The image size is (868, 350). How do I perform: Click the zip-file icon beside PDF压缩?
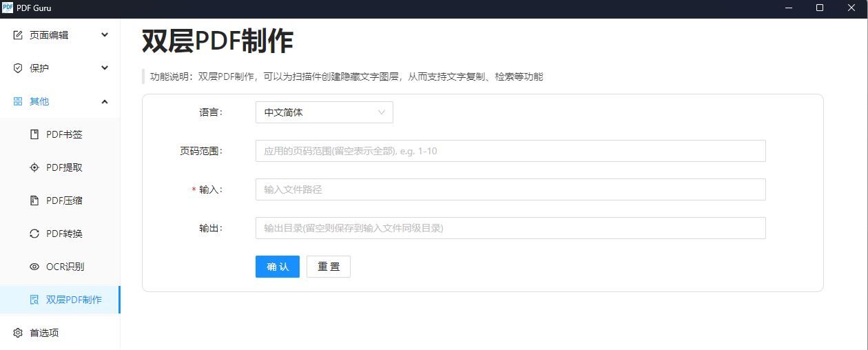pyautogui.click(x=34, y=200)
